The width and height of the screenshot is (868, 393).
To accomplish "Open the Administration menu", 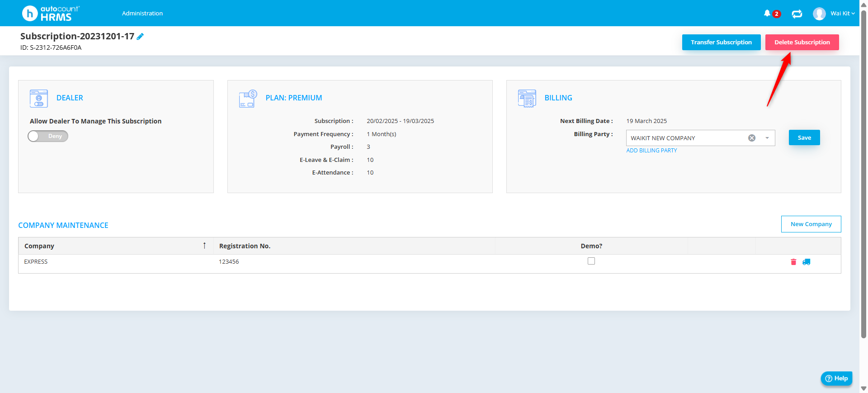I will point(142,14).
